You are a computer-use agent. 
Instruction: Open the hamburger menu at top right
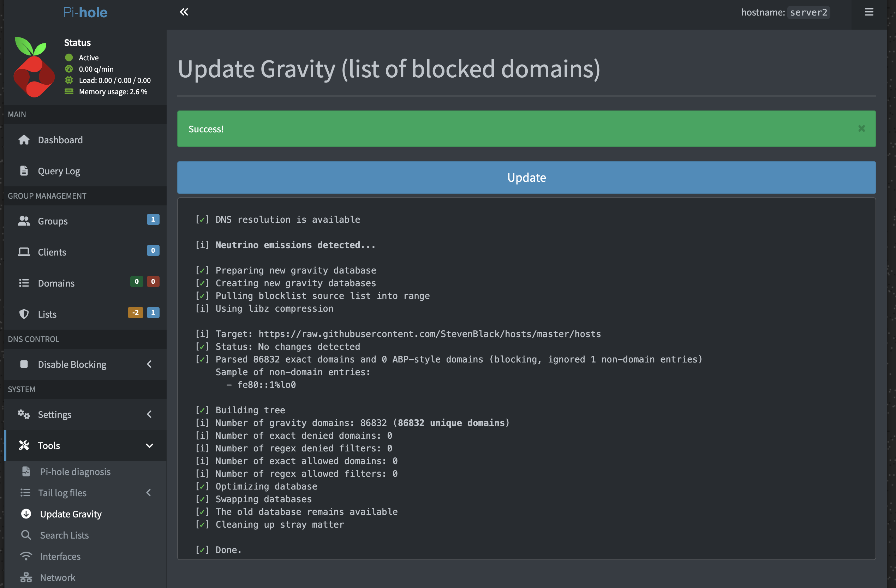[868, 12]
